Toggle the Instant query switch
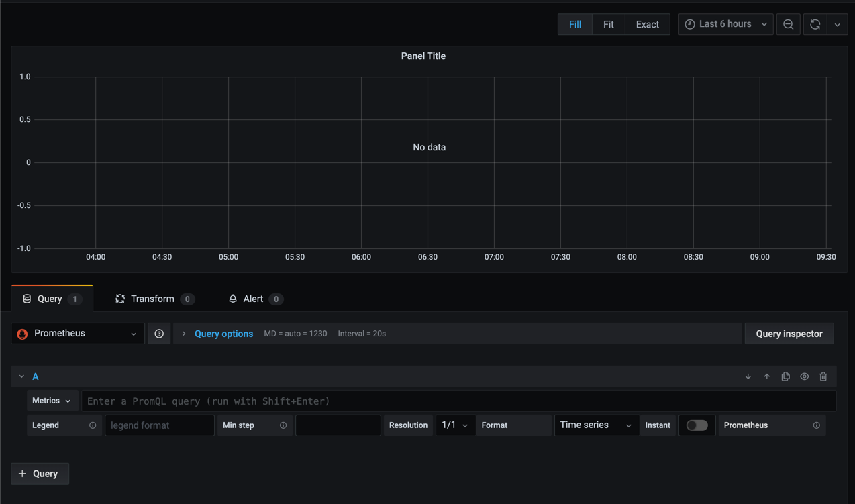The image size is (855, 504). tap(697, 425)
